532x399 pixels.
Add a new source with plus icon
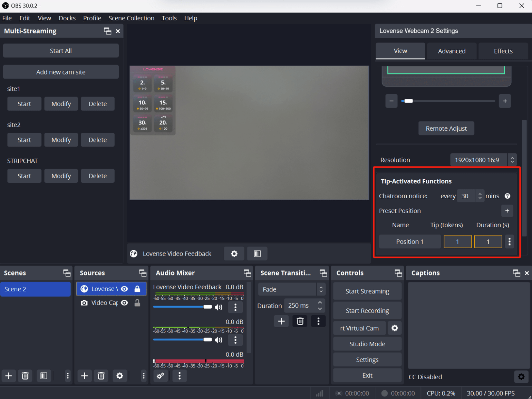point(84,376)
